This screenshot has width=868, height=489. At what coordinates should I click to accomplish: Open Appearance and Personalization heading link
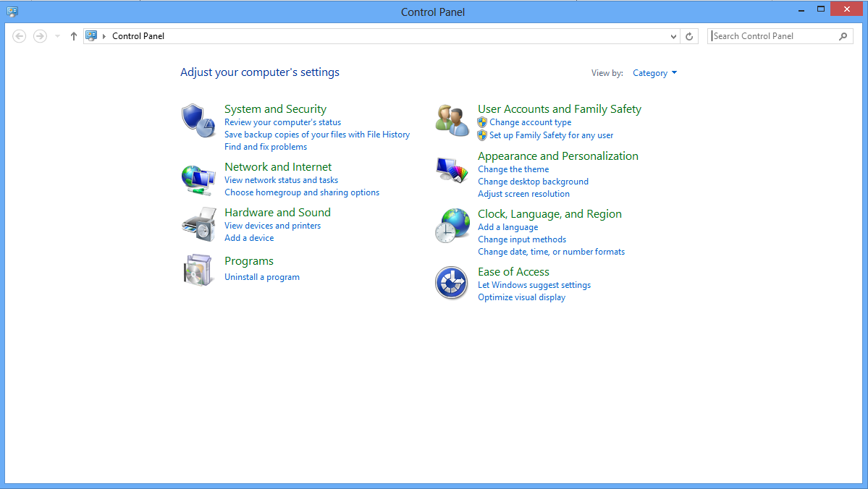point(557,156)
